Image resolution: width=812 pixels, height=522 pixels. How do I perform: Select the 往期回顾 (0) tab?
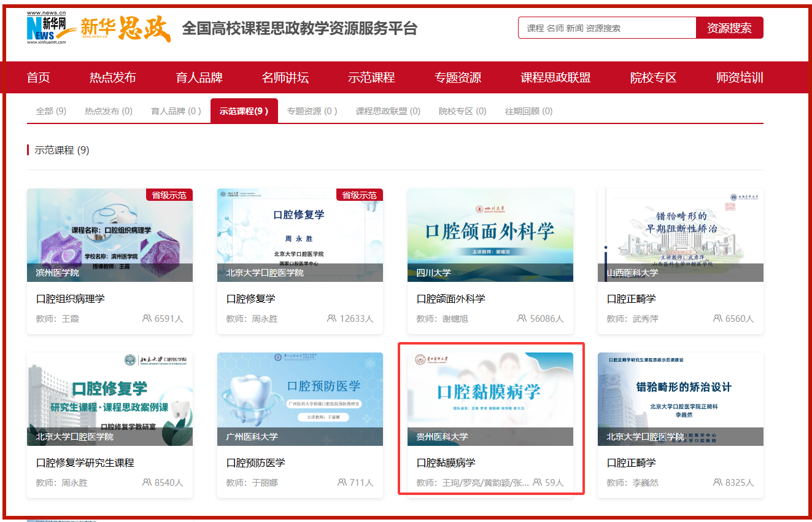coord(528,111)
